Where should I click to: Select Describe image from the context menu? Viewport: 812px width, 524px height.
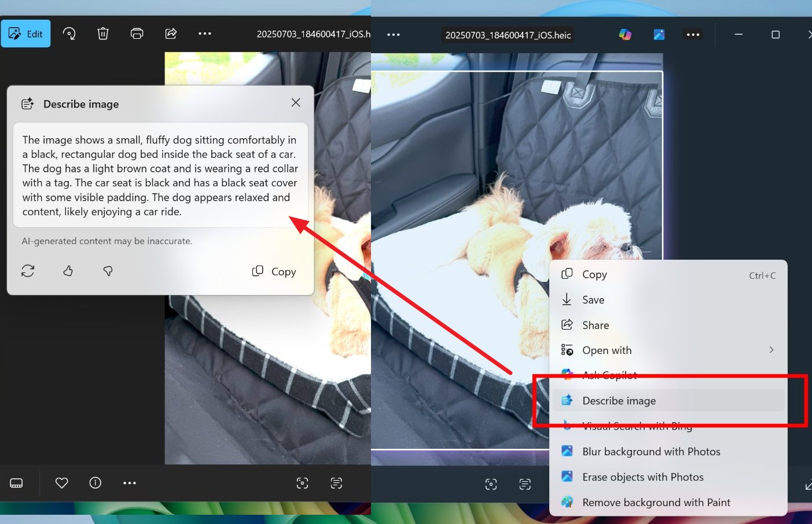tap(619, 400)
